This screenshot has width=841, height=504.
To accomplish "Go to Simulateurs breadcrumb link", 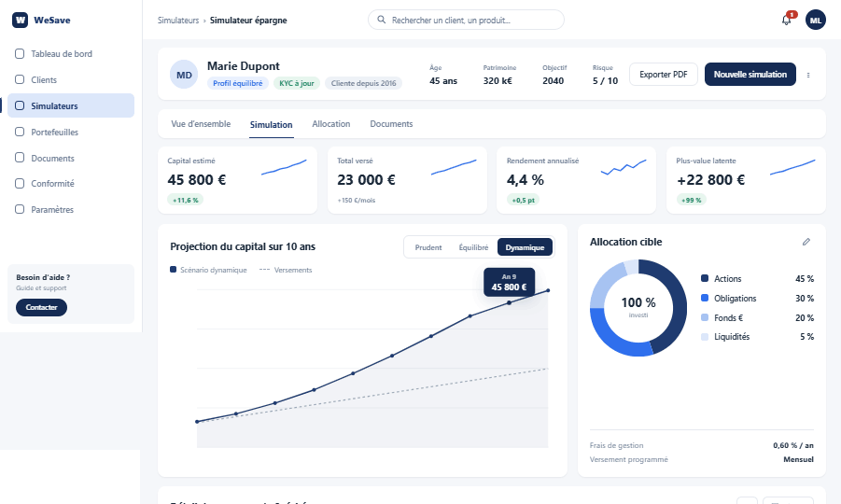I will (178, 21).
